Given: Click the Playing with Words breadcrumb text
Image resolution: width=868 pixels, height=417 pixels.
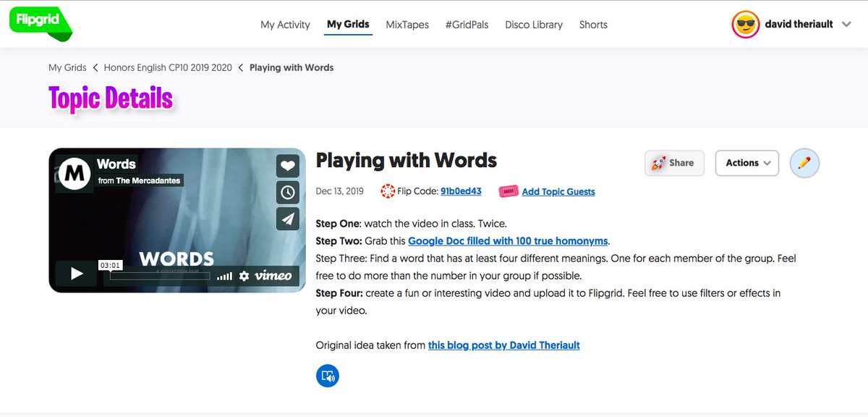Looking at the screenshot, I should tap(292, 67).
